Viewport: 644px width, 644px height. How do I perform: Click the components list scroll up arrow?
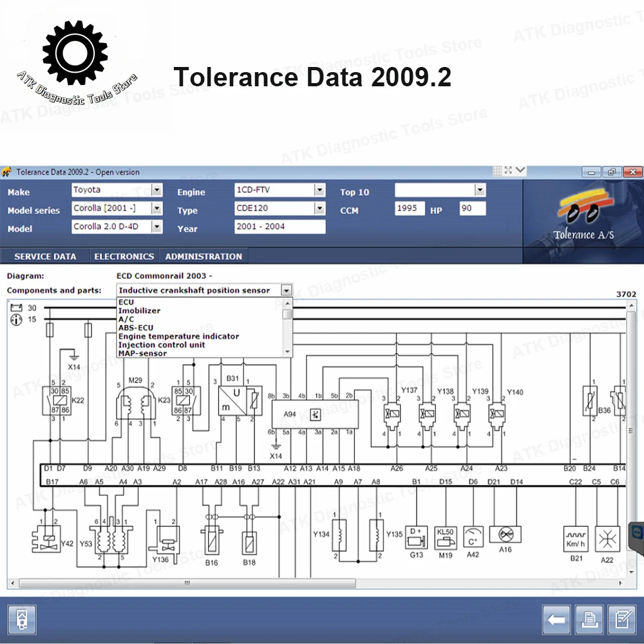click(x=287, y=303)
